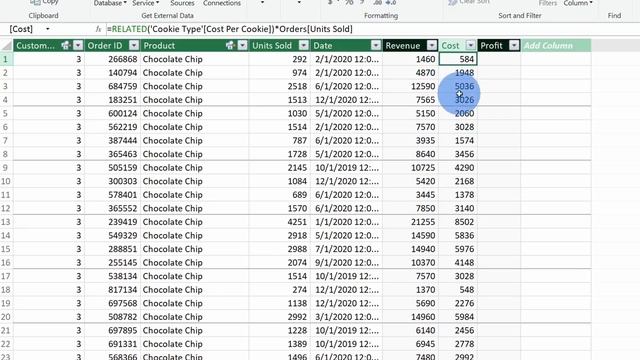Expand the [Cost] name box dropdown
This screenshot has width=640, height=360.
tap(47, 29)
